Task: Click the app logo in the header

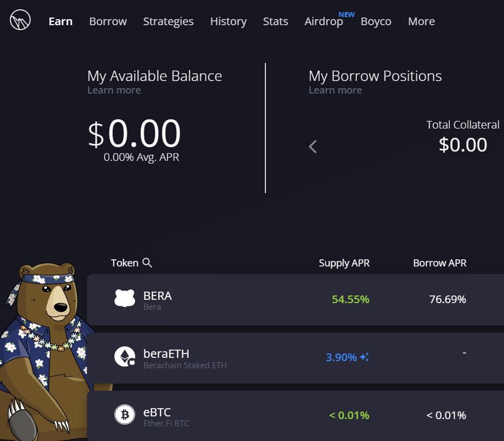Action: (20, 21)
